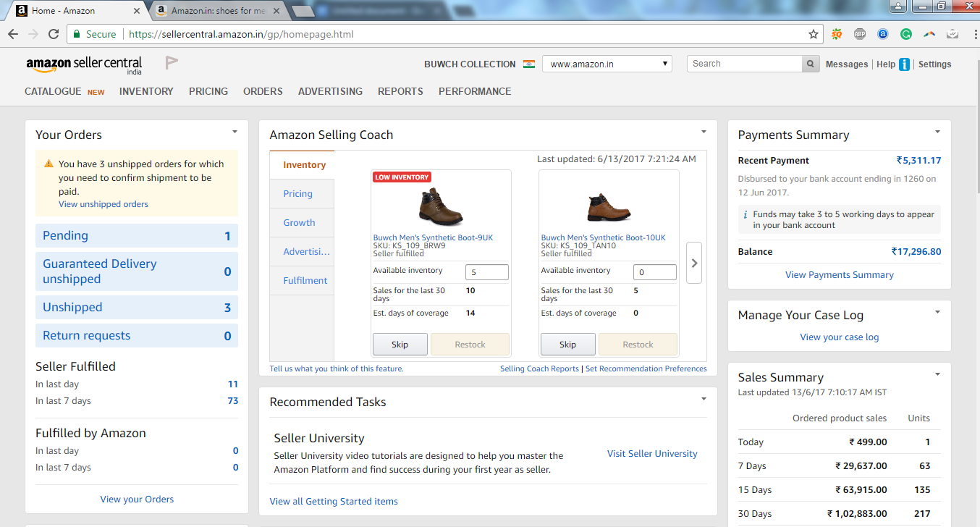
Task: Open Messages link in header
Action: click(x=847, y=64)
